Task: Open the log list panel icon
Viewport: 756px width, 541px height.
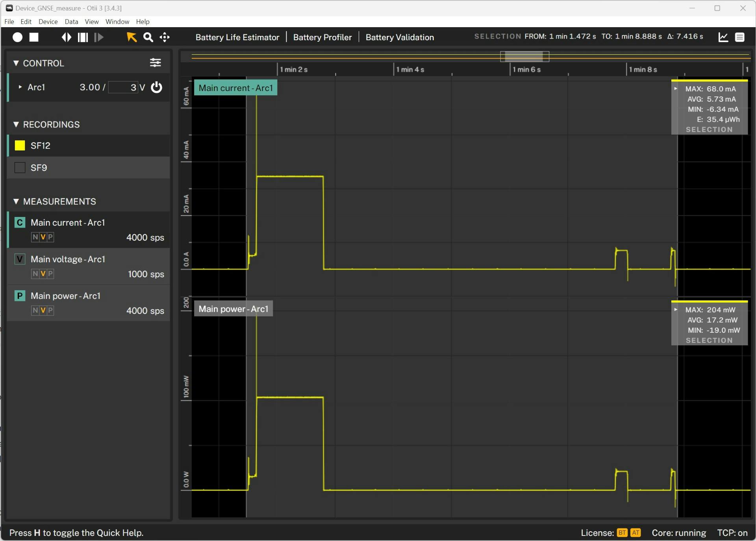Action: point(740,37)
